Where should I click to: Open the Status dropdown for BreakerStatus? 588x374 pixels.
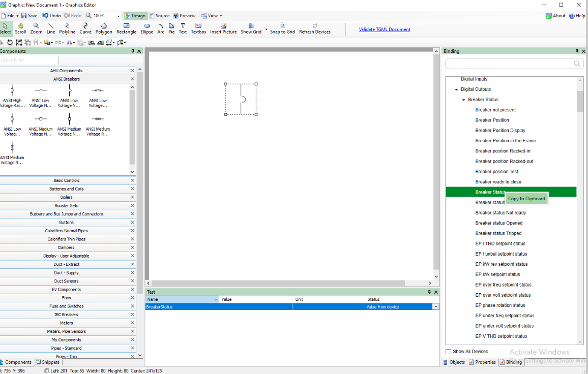(x=435, y=307)
